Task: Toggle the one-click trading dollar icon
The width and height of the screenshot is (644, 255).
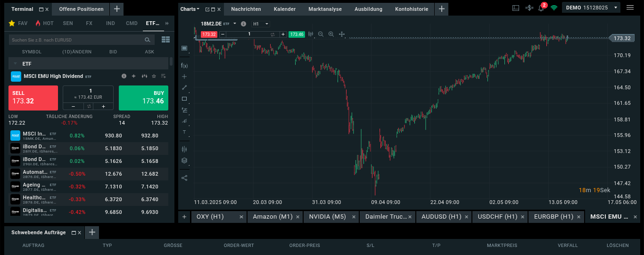Action: (x=529, y=8)
